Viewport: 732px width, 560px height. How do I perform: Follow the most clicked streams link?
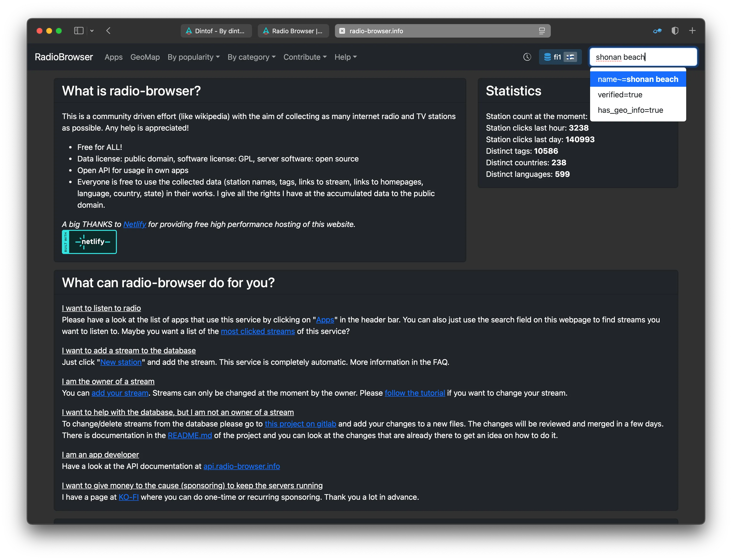point(258,331)
